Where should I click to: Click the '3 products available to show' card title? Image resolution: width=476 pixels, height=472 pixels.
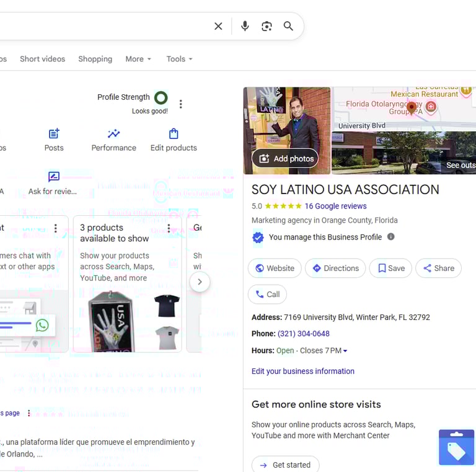tap(115, 233)
